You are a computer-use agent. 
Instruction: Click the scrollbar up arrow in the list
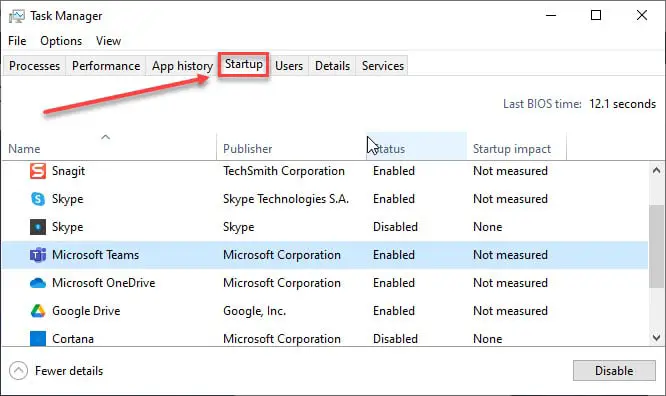[657, 171]
